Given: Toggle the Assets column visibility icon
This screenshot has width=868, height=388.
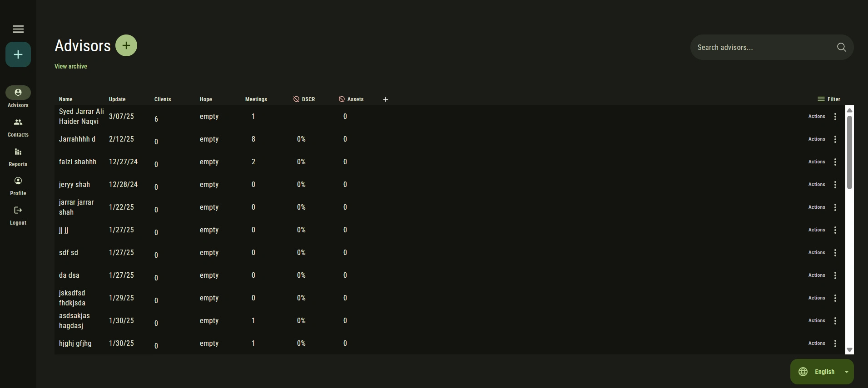Looking at the screenshot, I should [342, 99].
